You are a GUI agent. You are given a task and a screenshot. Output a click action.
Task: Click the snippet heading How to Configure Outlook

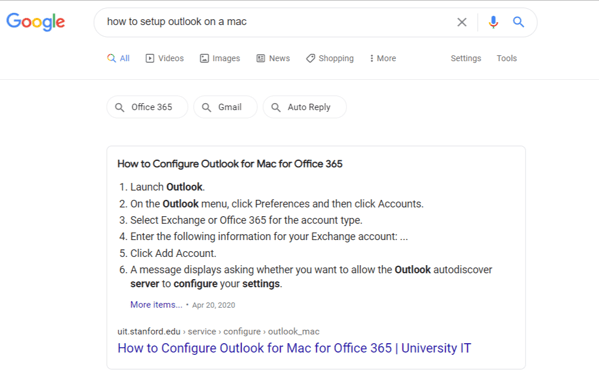point(230,164)
